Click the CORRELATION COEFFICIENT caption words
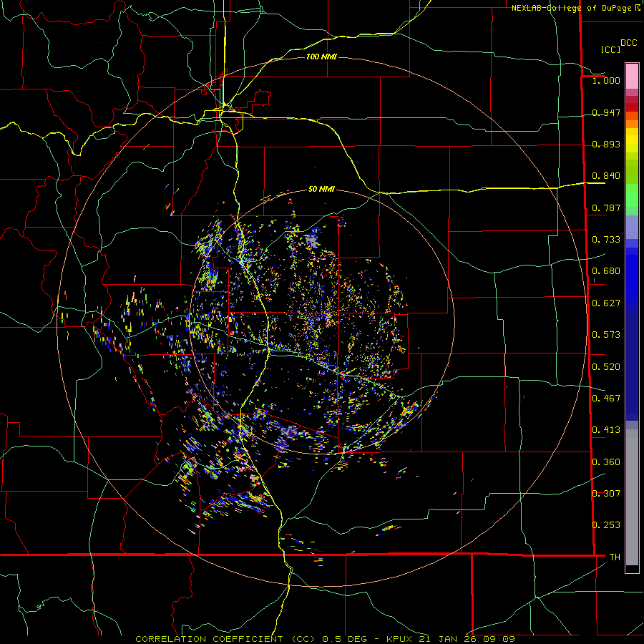 [x=209, y=639]
